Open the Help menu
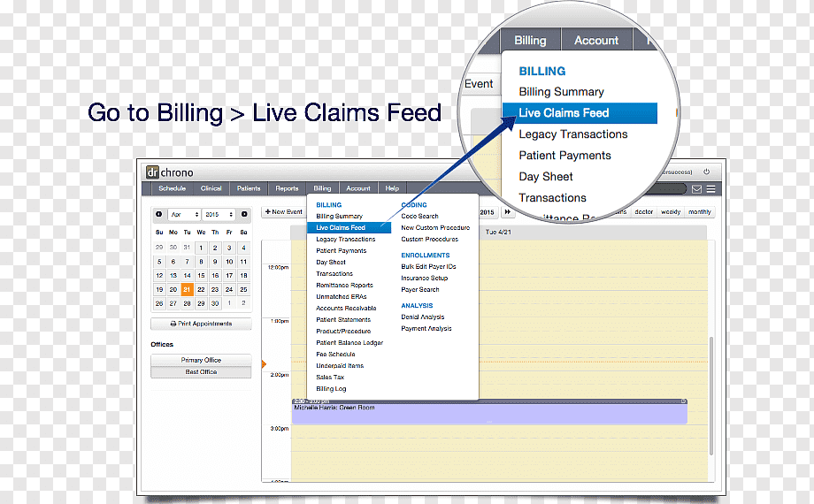Image resolution: width=814 pixels, height=504 pixels. pyautogui.click(x=392, y=188)
